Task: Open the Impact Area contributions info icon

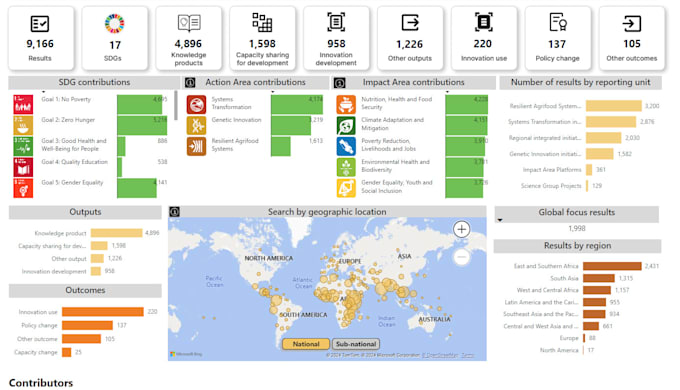Action: pos(340,82)
